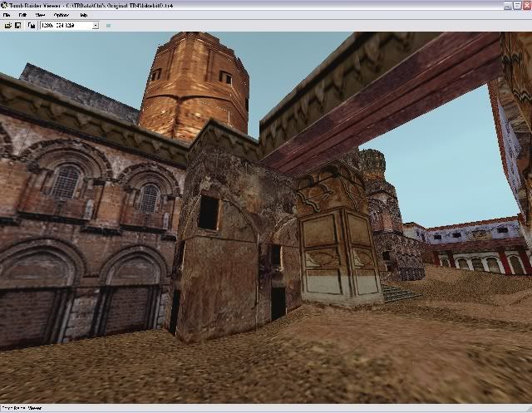Image resolution: width=532 pixels, height=413 pixels.
Task: Open the Help menu
Action: 83,15
